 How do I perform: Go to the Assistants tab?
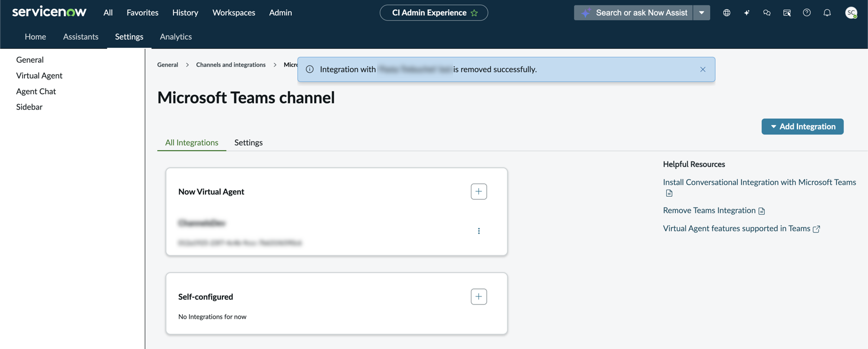81,37
